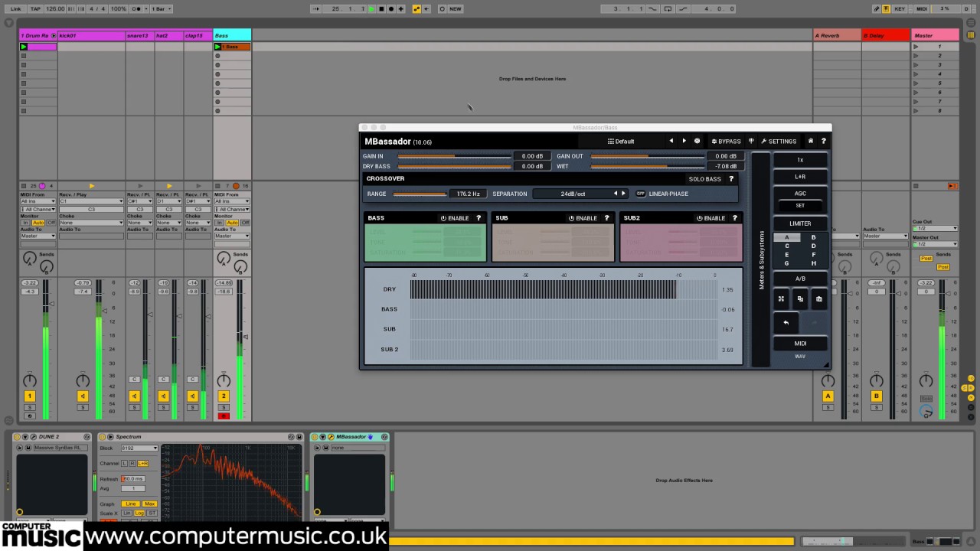Toggle Spectrum device activator
Screen dimensions: 980x551
coord(102,437)
